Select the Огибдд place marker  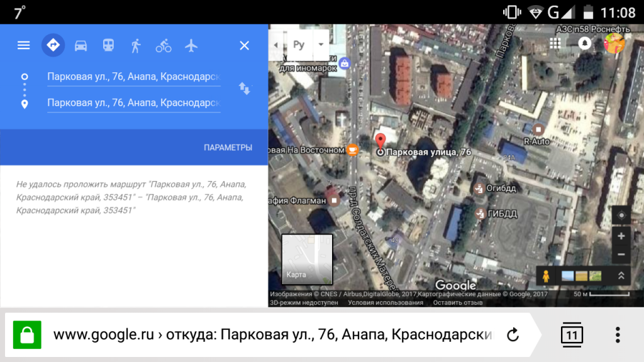(479, 189)
